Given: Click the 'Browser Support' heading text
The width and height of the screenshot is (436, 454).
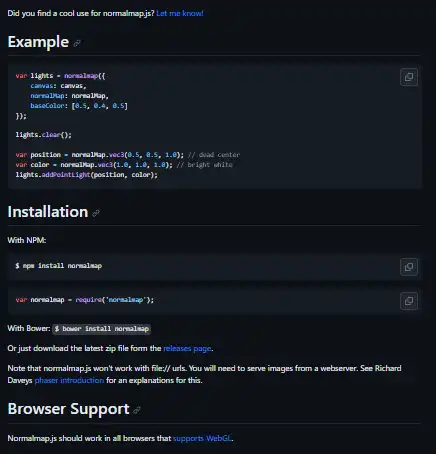Looking at the screenshot, I should pyautogui.click(x=68, y=409).
